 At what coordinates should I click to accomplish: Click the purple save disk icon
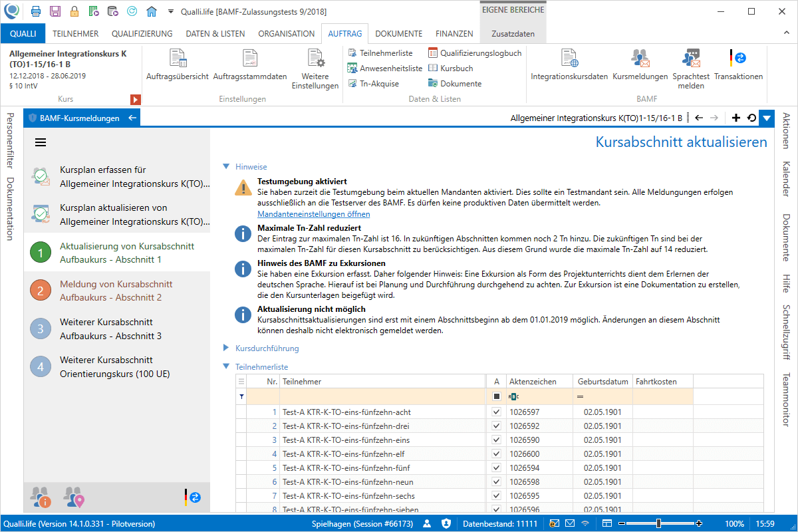[x=55, y=11]
